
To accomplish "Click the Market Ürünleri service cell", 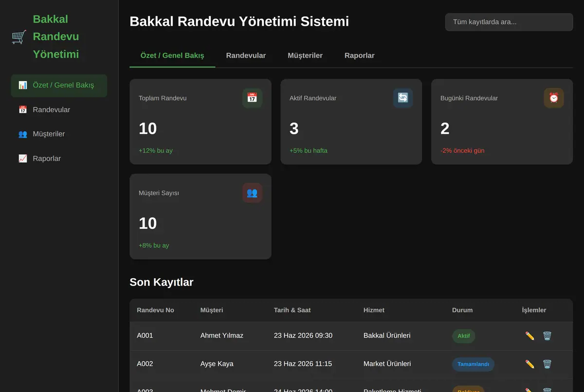I will click(x=387, y=364).
